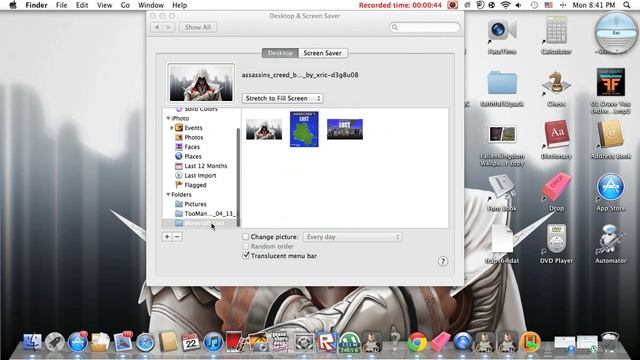Viewport: 640px width, 360px height.
Task: Open the FaceTime desktop icon
Action: coord(502,31)
